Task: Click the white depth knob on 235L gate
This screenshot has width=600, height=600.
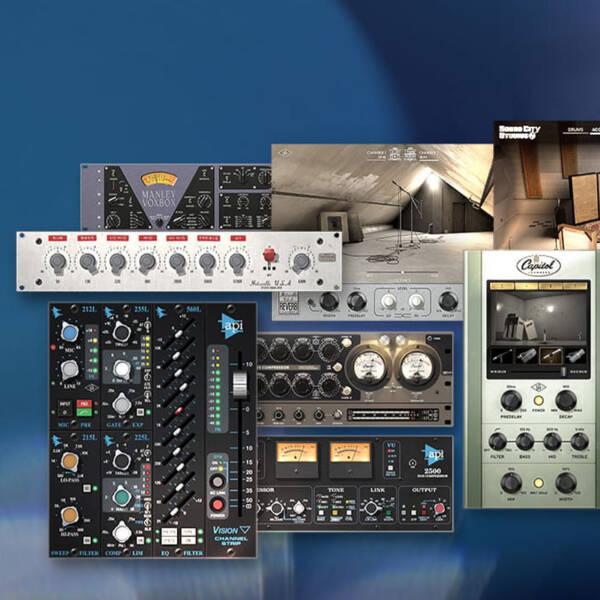Action: pyautogui.click(x=122, y=369)
